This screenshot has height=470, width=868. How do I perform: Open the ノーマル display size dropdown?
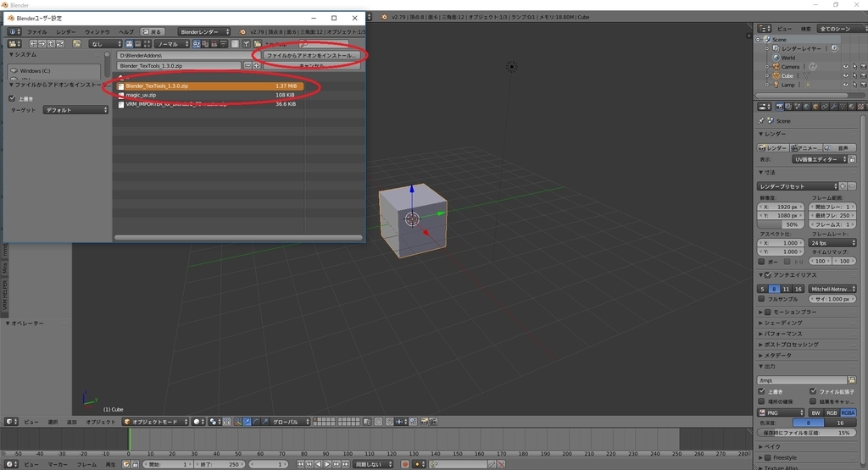tap(171, 44)
